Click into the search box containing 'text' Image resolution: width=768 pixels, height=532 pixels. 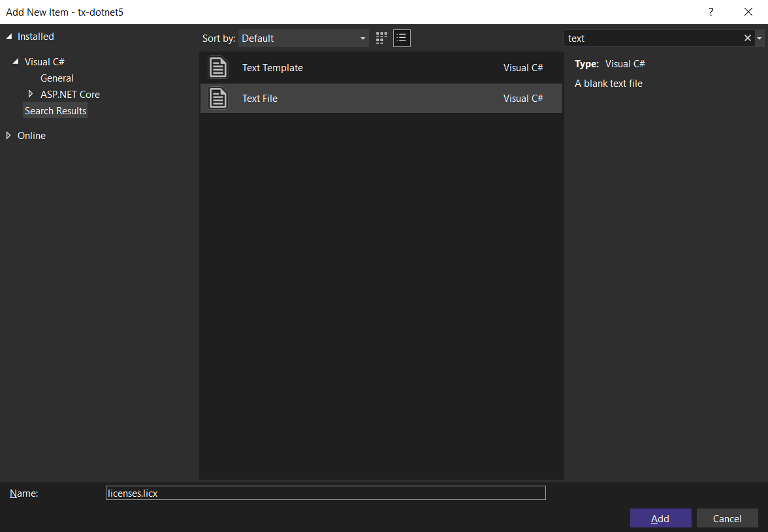click(x=652, y=38)
